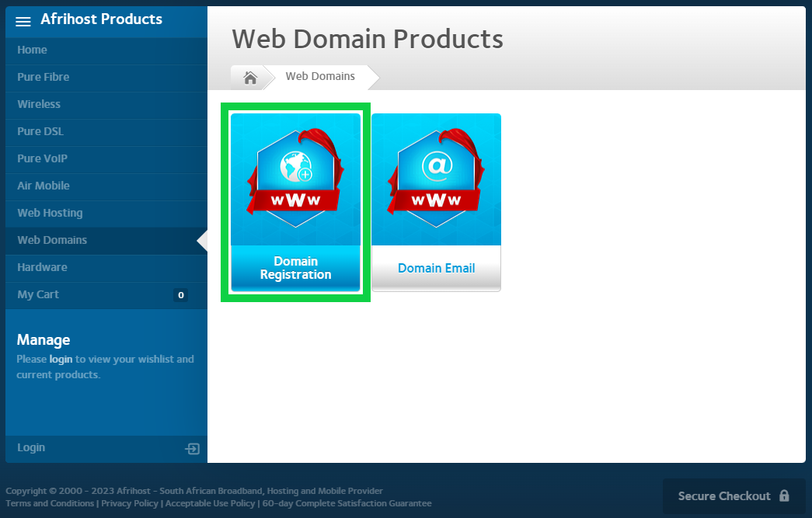Click the home breadcrumb icon
This screenshot has width=812, height=518.
click(x=250, y=77)
